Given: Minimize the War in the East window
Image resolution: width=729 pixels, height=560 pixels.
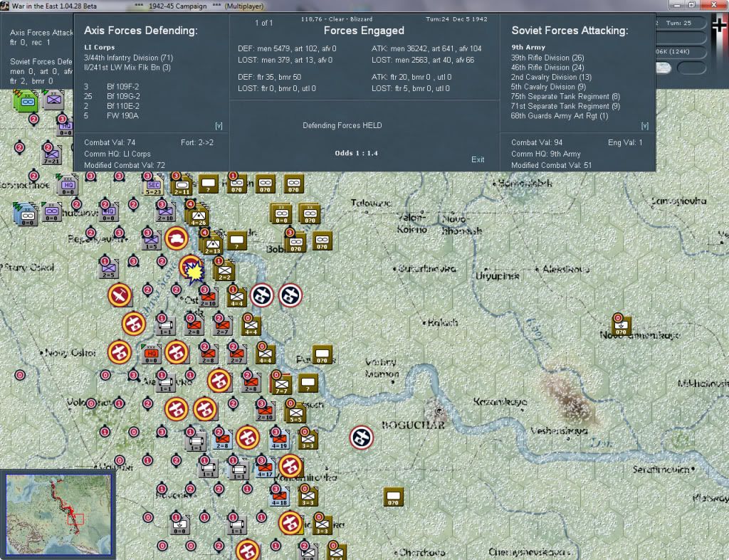Looking at the screenshot, I should (676, 5).
